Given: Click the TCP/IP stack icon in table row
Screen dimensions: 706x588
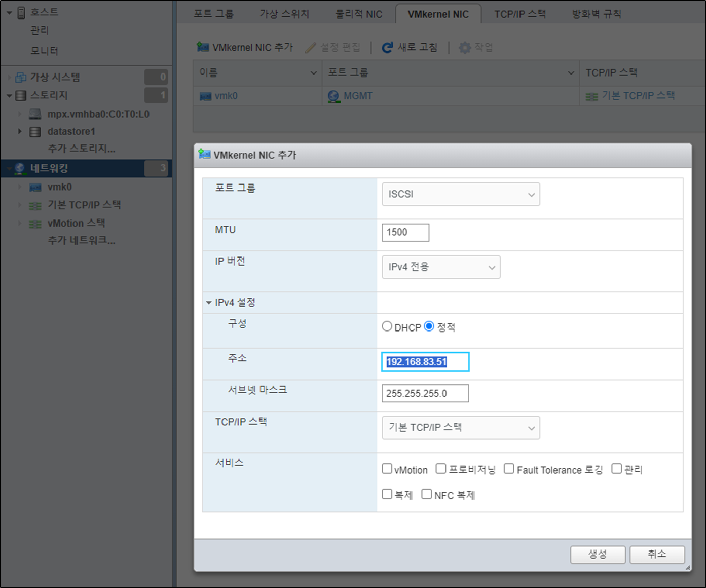Looking at the screenshot, I should pyautogui.click(x=592, y=96).
